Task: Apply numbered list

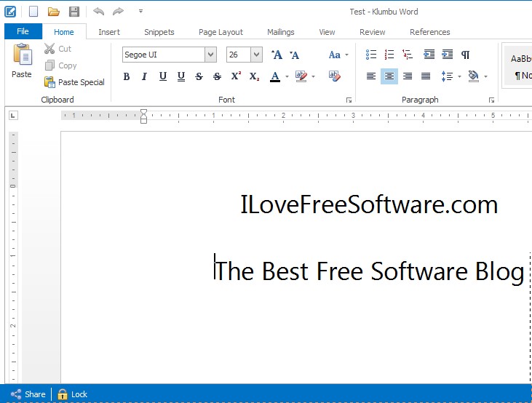Action: [389, 55]
